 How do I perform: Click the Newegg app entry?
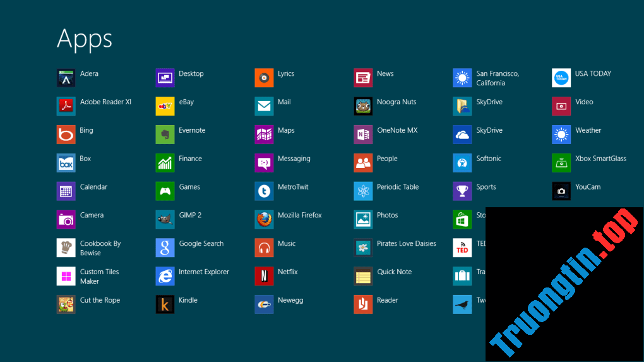[x=290, y=301]
